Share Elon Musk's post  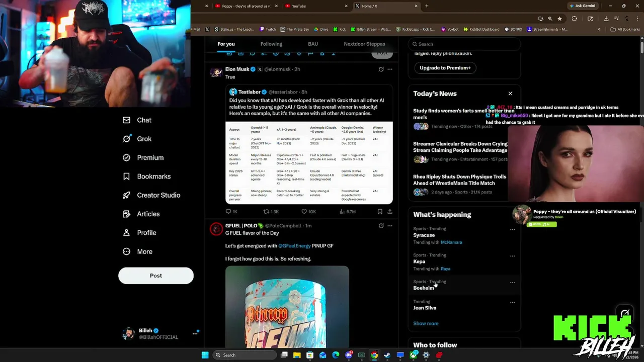(x=390, y=212)
